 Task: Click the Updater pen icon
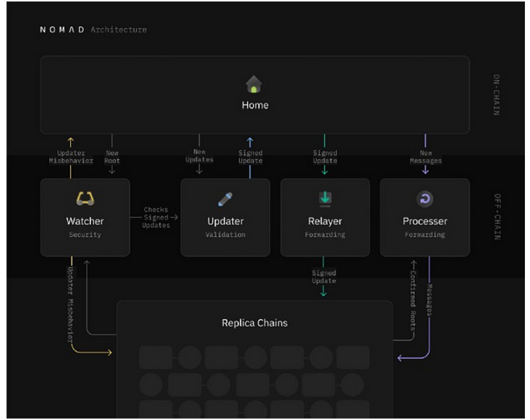[225, 199]
